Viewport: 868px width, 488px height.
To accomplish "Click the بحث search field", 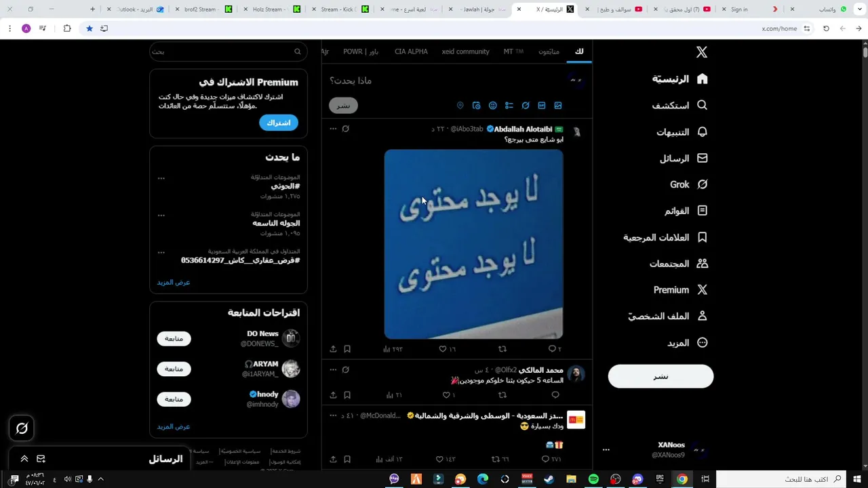I will click(228, 52).
